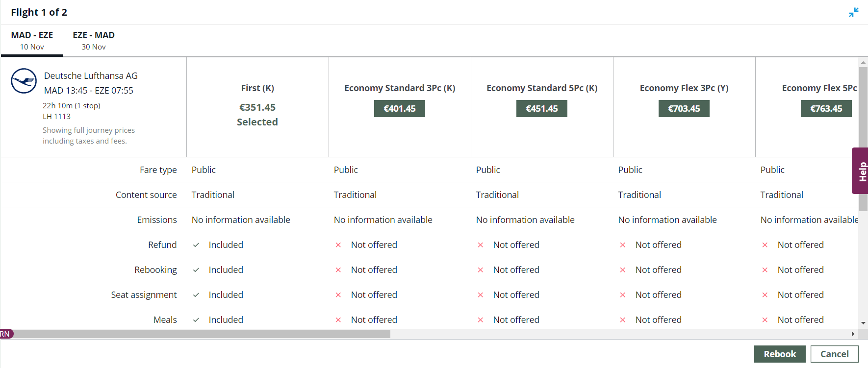868x368 pixels.
Task: Click the Lufthansa airline logo
Action: [24, 81]
